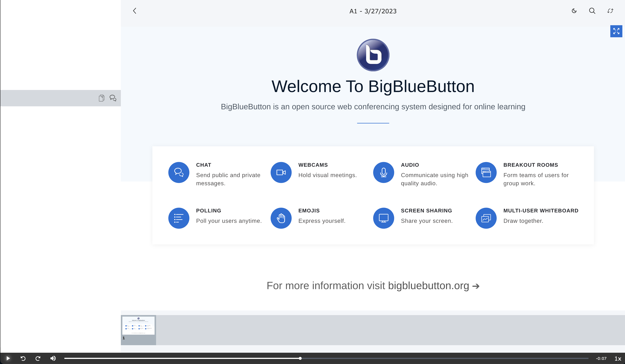Click the open source web conferencing subtitle
The width and height of the screenshot is (625, 364).
click(x=373, y=107)
